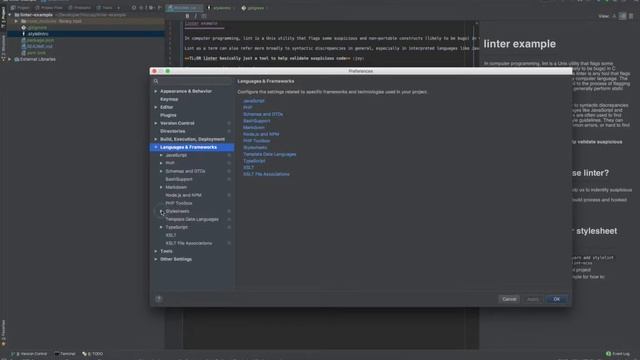Select .gitignore file in project tree

click(x=37, y=27)
